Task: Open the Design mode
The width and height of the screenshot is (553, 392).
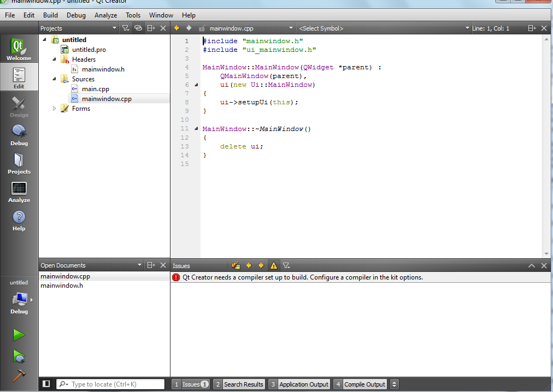Action: point(19,106)
